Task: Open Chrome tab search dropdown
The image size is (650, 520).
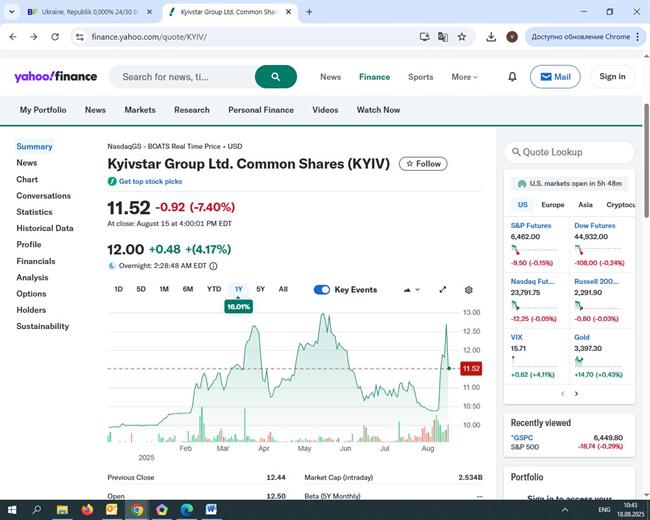Action: click(x=12, y=12)
